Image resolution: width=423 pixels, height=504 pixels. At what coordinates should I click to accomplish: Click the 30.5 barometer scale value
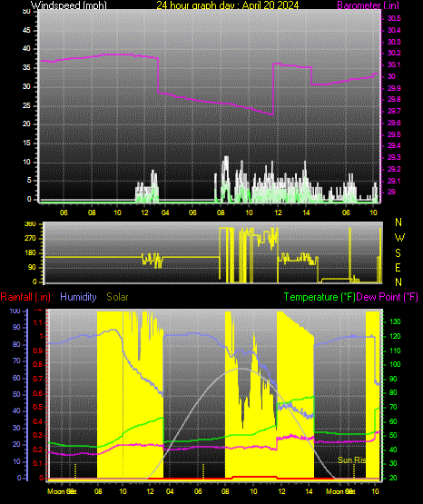[394, 19]
